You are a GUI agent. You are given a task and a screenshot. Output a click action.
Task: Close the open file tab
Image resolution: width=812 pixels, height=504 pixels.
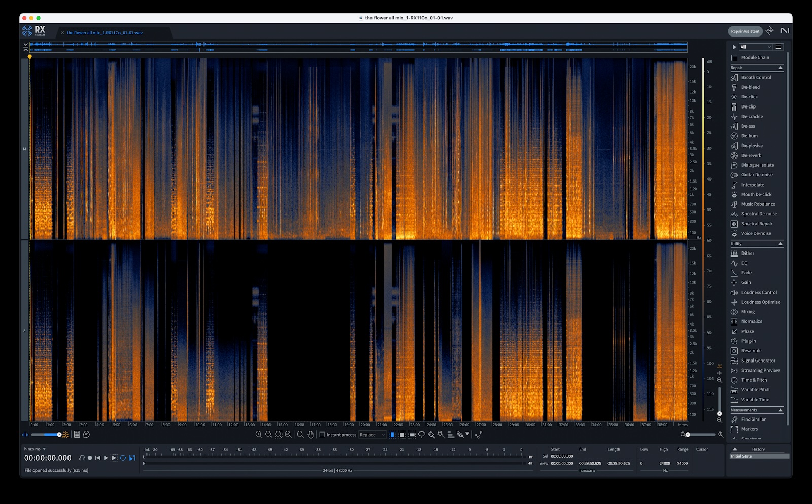62,33
